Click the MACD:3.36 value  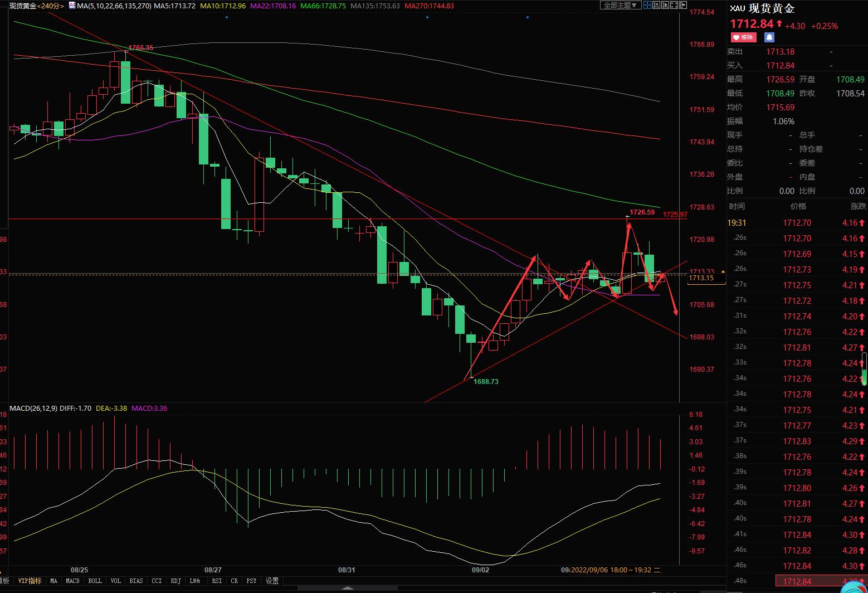pyautogui.click(x=149, y=408)
